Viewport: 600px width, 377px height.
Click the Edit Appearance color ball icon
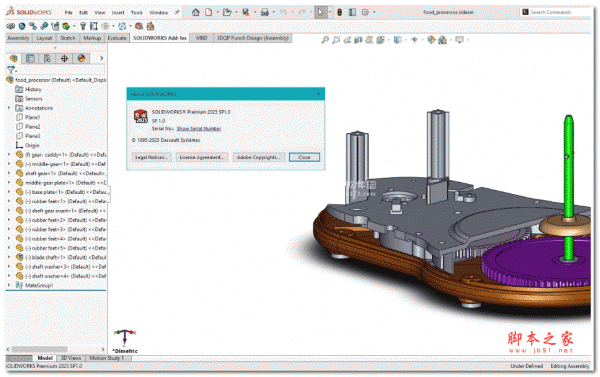431,39
